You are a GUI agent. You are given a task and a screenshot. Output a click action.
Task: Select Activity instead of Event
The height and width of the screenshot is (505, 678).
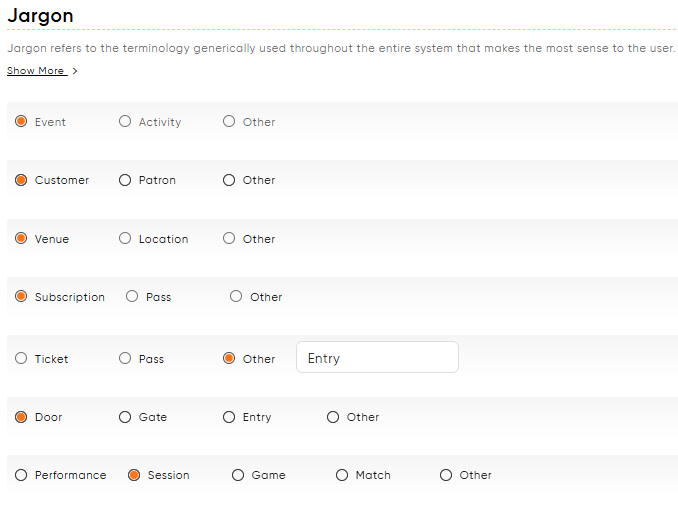click(125, 122)
